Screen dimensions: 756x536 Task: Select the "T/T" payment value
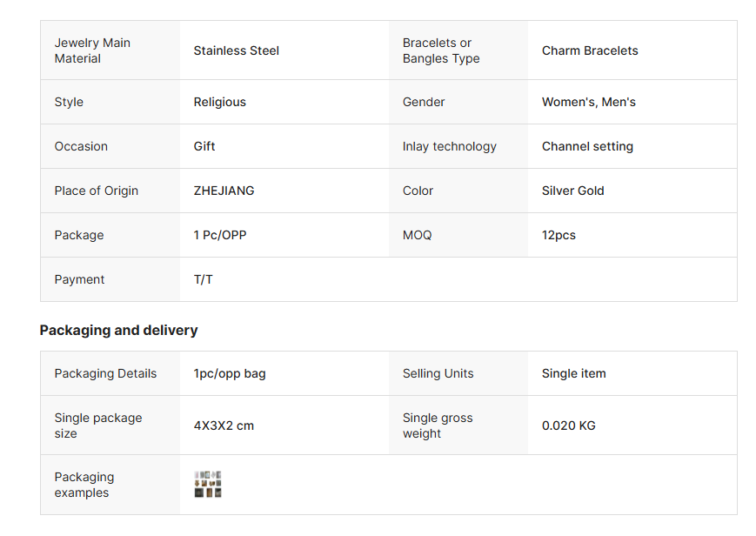pyautogui.click(x=204, y=279)
